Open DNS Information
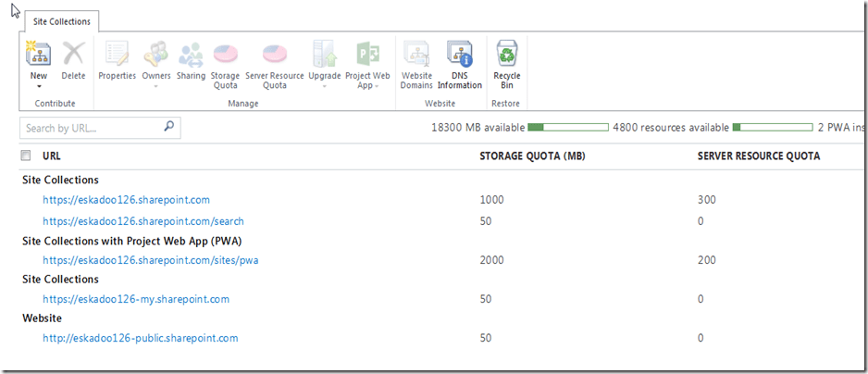 click(x=460, y=53)
